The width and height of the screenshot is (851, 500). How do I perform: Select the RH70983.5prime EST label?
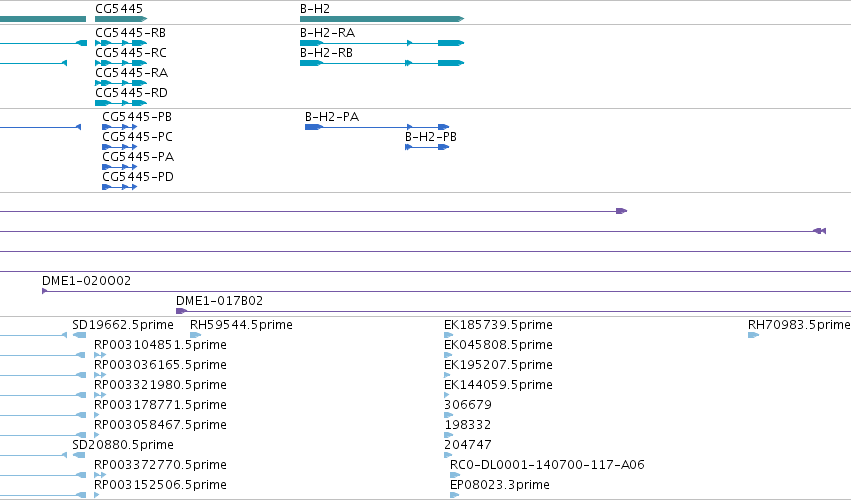[x=799, y=325]
